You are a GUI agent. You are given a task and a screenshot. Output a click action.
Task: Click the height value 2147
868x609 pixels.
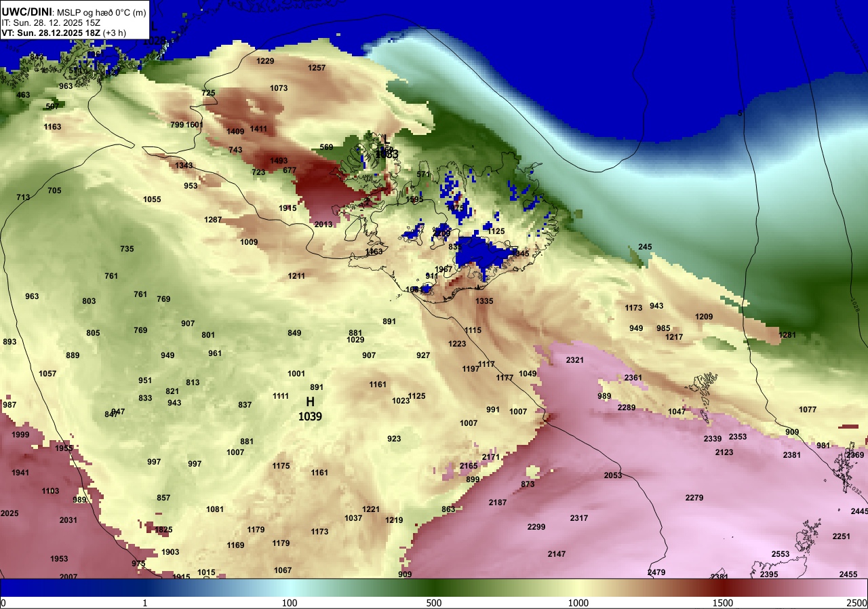point(557,554)
